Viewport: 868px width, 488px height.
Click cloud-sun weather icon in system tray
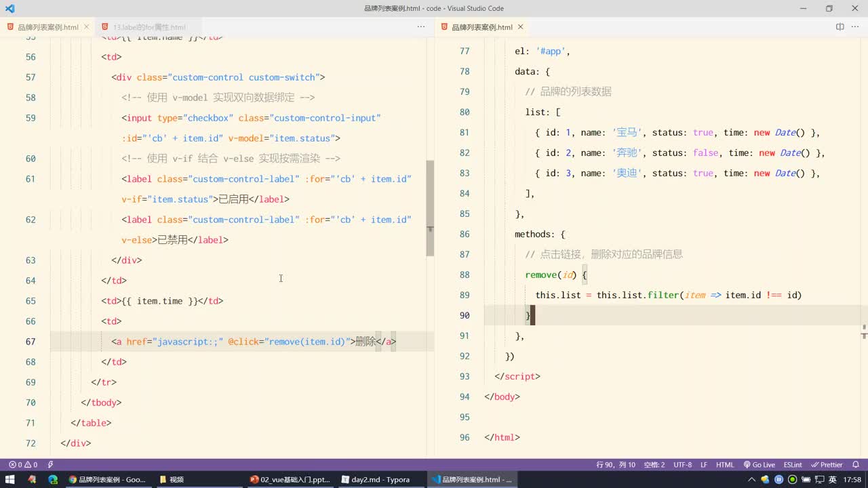pos(766,479)
